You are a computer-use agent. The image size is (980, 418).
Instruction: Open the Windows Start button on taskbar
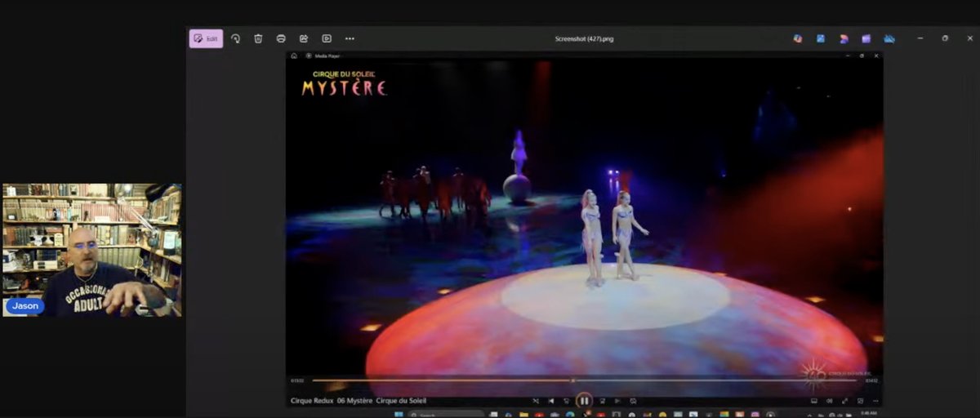click(399, 414)
